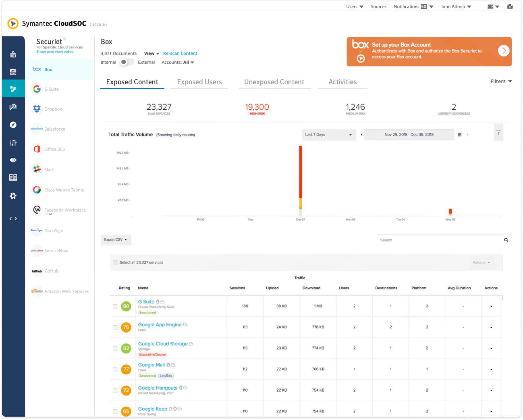Open the Last 7 Days range dropdown
Viewport: 523px width, 420px height.
tap(329, 135)
